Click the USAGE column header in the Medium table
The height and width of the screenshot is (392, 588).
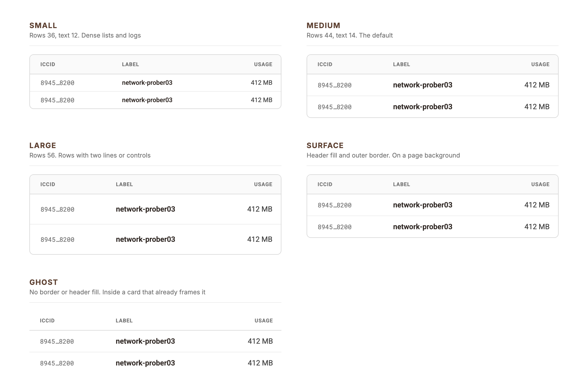tap(540, 64)
